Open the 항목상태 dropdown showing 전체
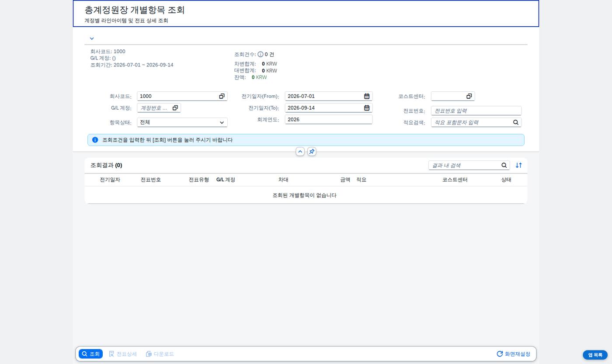Viewport: 612px width, 364px height. point(182,122)
